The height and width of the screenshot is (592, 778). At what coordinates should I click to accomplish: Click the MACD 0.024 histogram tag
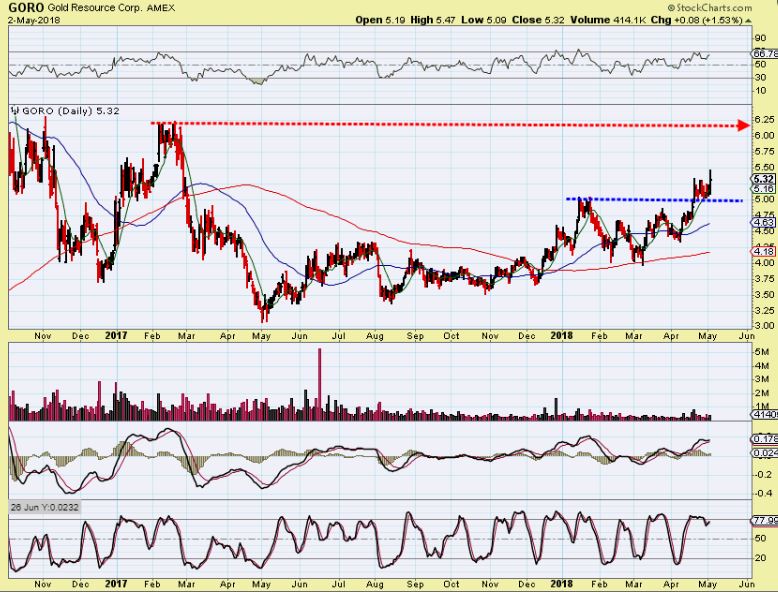click(x=765, y=453)
